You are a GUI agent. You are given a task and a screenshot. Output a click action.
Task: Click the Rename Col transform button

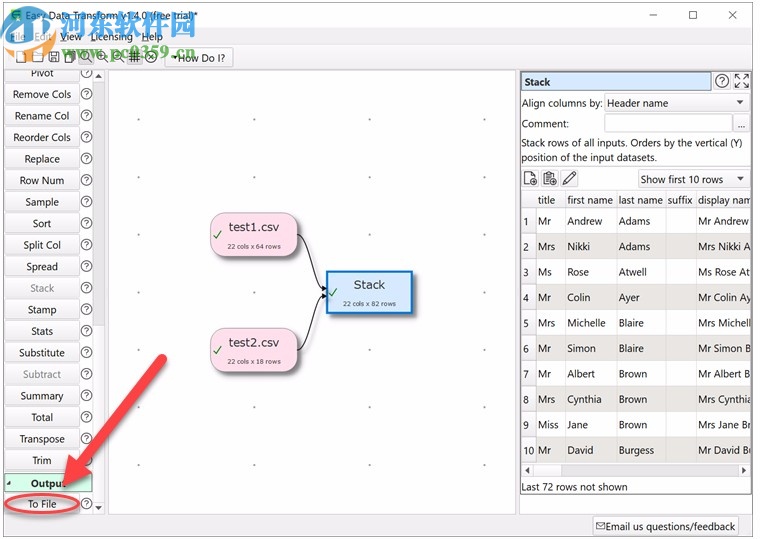tap(42, 116)
